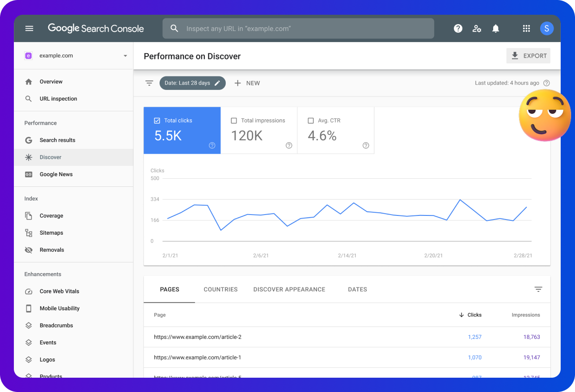The height and width of the screenshot is (392, 575).
Task: Click the help icon on Total clicks card
Action: pos(212,145)
